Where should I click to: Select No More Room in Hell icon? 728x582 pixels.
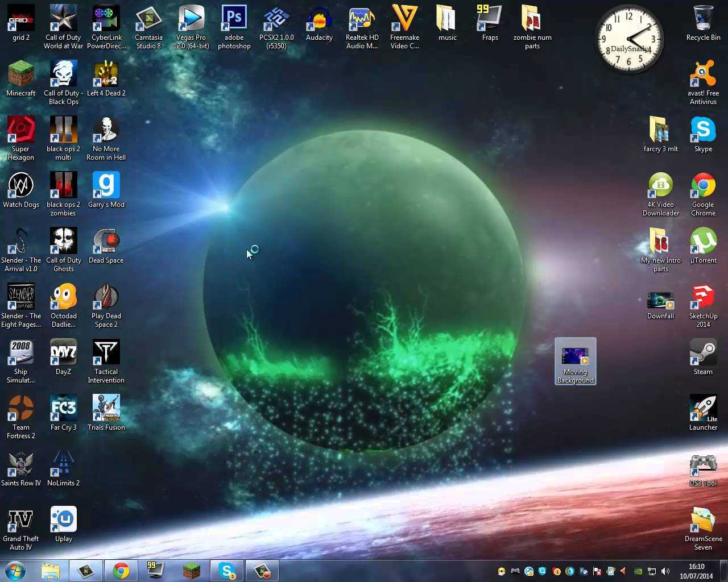click(x=106, y=139)
